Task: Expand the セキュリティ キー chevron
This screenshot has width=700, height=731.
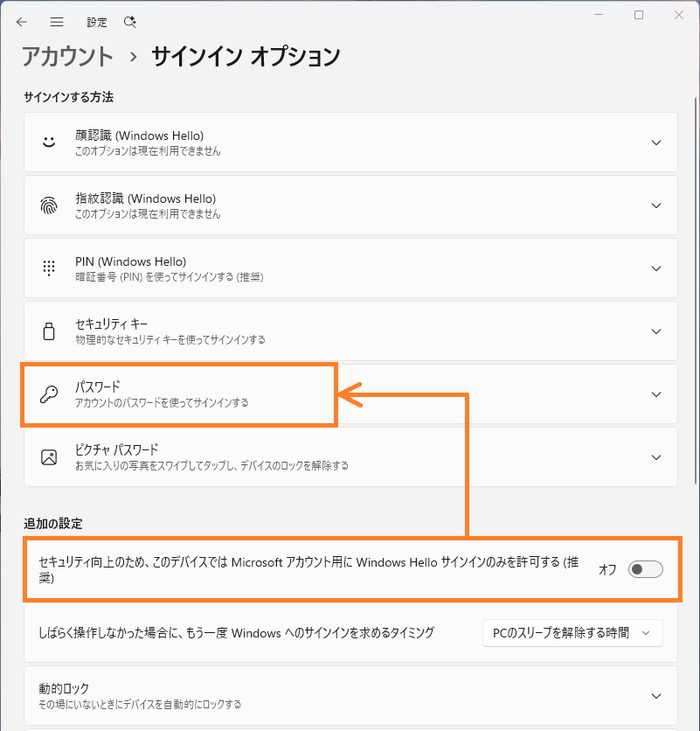Action: point(656,331)
